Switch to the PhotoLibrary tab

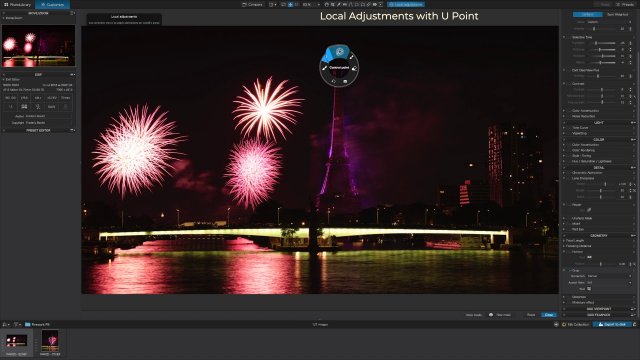pyautogui.click(x=18, y=4)
